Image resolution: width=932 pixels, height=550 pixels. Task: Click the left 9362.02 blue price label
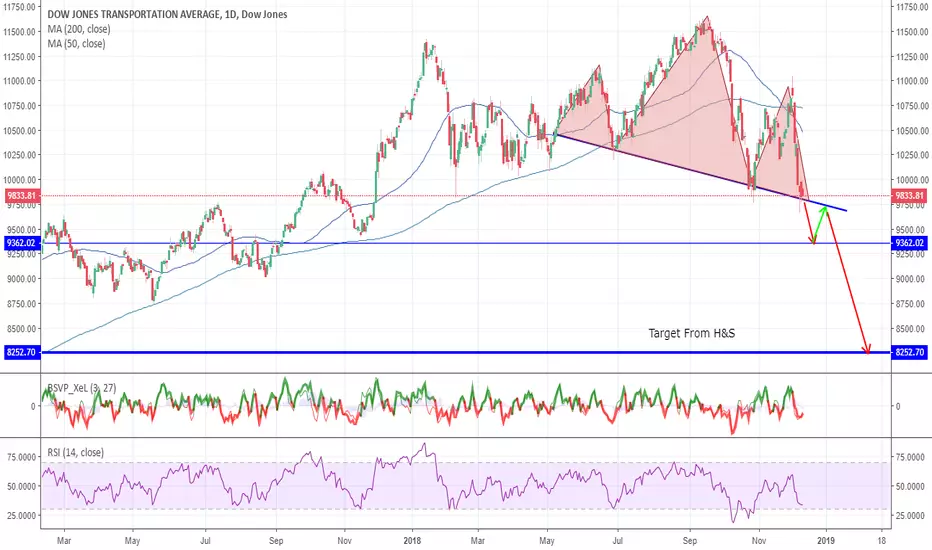[x=23, y=243]
